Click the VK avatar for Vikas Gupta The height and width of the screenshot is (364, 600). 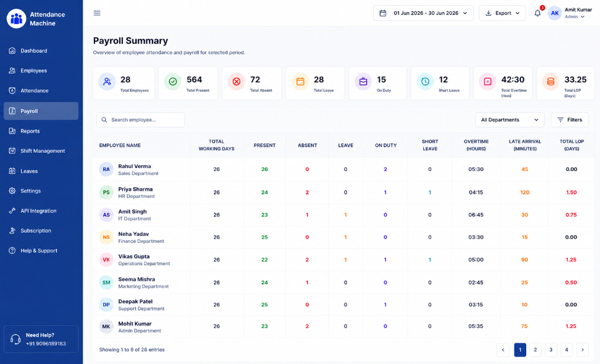[x=106, y=260]
